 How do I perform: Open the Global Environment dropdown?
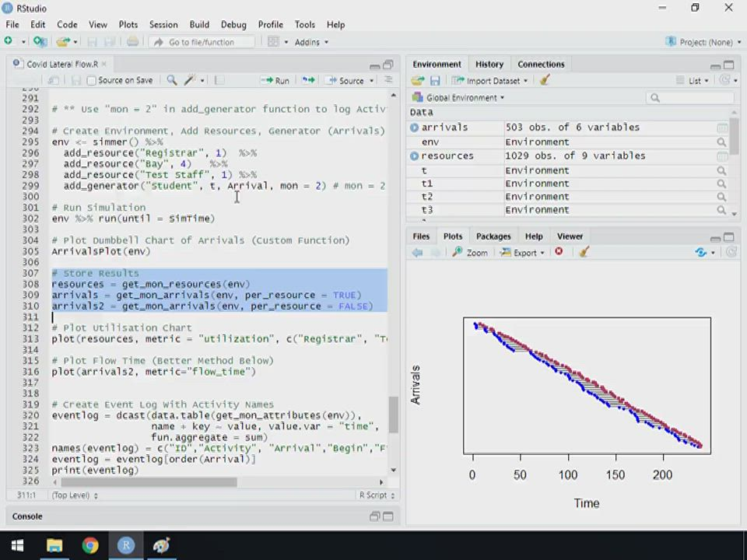pyautogui.click(x=459, y=98)
